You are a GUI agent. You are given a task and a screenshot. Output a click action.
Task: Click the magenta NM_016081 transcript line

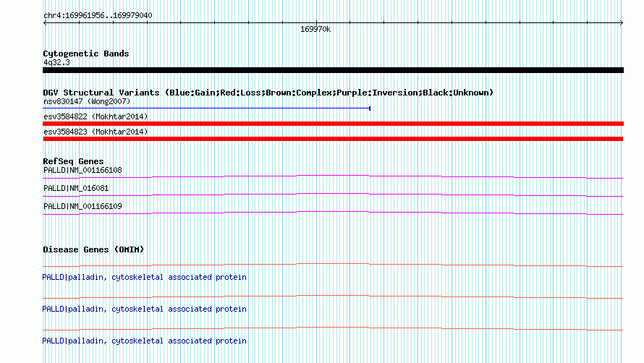(x=333, y=195)
